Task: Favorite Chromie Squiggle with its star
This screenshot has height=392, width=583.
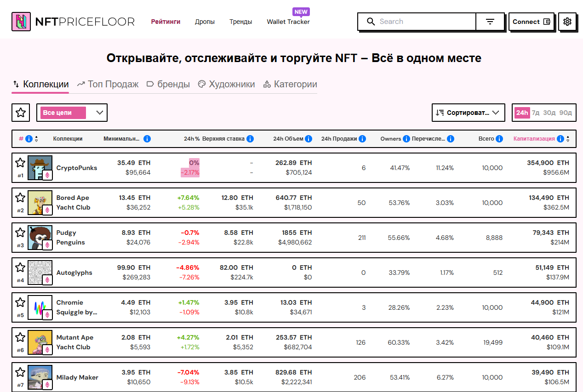Action: [x=20, y=302]
